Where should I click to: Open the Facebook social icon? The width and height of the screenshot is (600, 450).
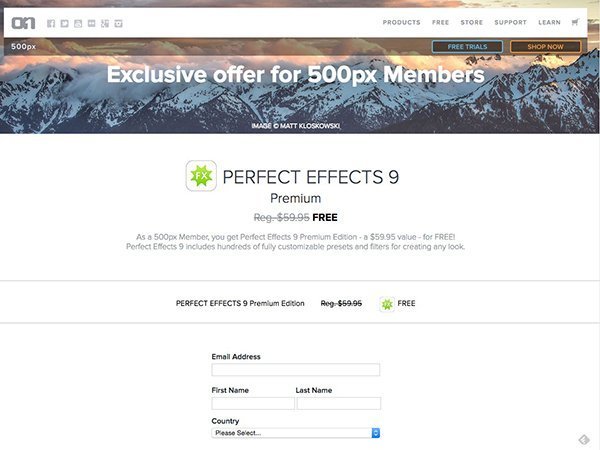coord(51,23)
